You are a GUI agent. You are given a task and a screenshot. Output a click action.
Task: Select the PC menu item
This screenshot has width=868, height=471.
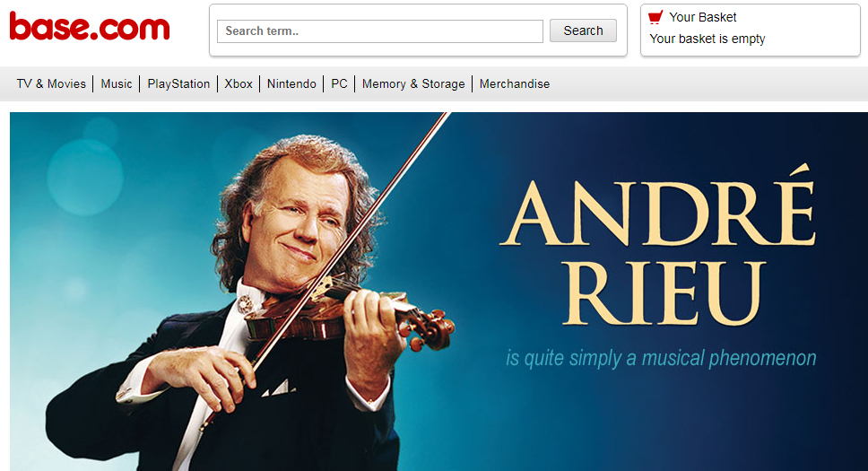[339, 83]
